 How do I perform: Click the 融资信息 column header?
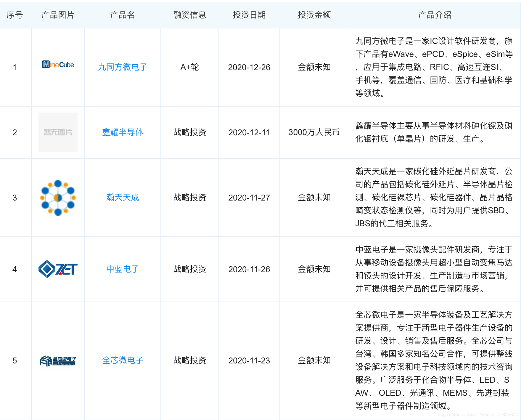(190, 15)
